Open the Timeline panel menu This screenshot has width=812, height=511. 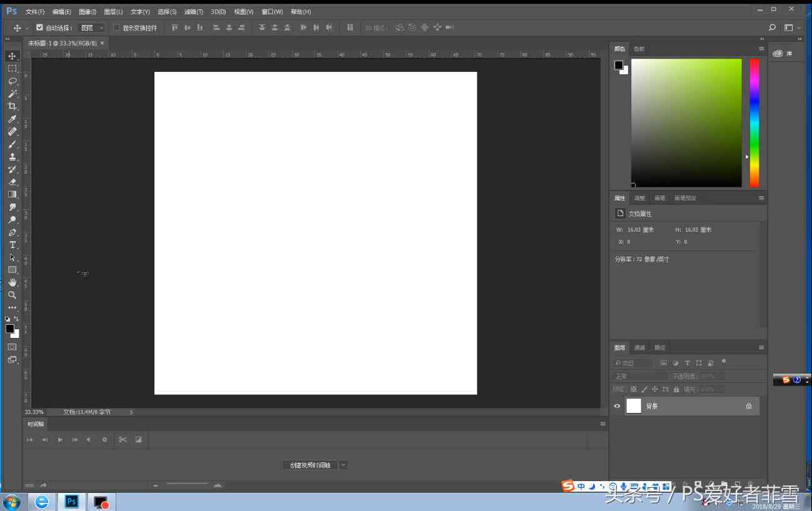click(603, 424)
